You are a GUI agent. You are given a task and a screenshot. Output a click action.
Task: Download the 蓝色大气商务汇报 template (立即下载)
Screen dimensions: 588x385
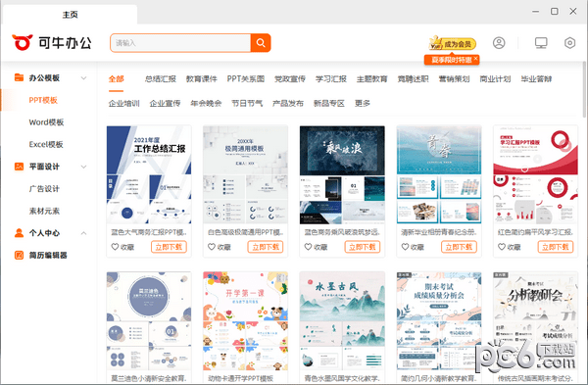169,247
